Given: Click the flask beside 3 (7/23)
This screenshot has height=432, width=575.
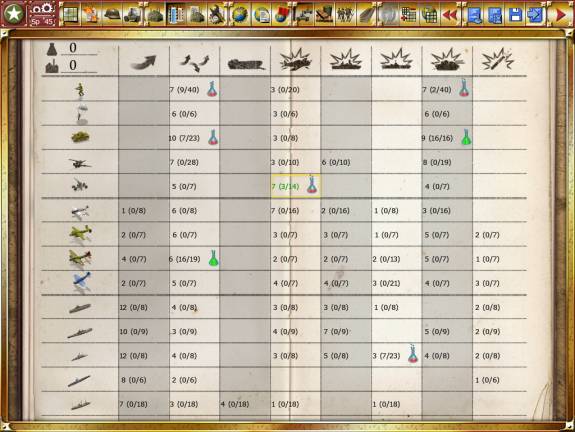Looking at the screenshot, I should tap(413, 354).
